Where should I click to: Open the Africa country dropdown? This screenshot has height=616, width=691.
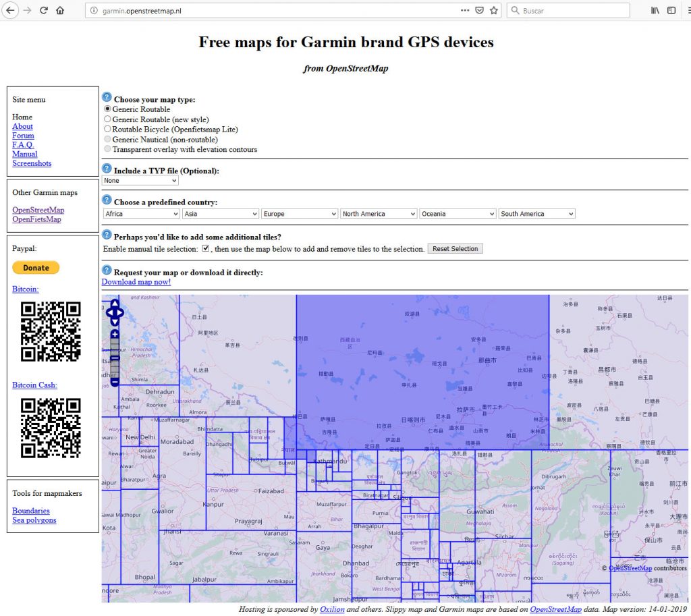tap(142, 214)
